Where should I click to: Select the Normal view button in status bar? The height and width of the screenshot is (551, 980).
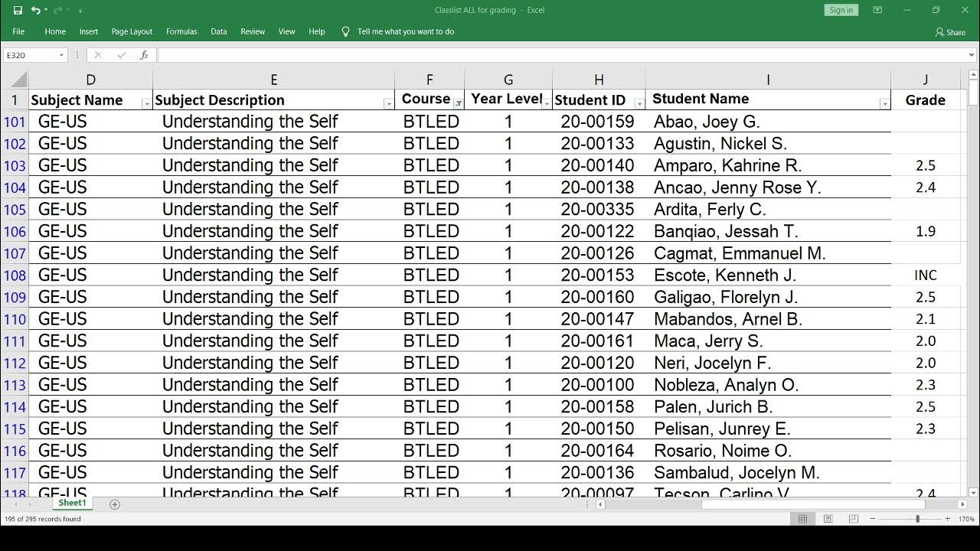802,519
